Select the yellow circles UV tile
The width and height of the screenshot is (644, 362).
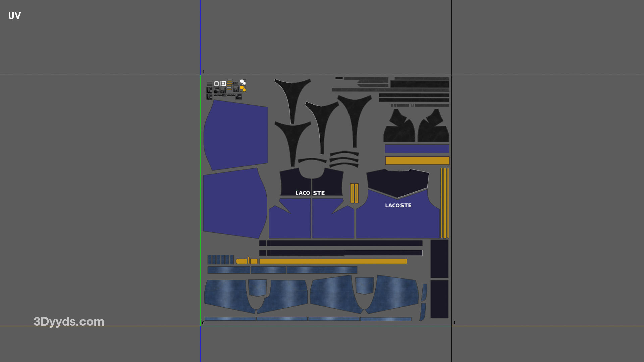coord(243,88)
